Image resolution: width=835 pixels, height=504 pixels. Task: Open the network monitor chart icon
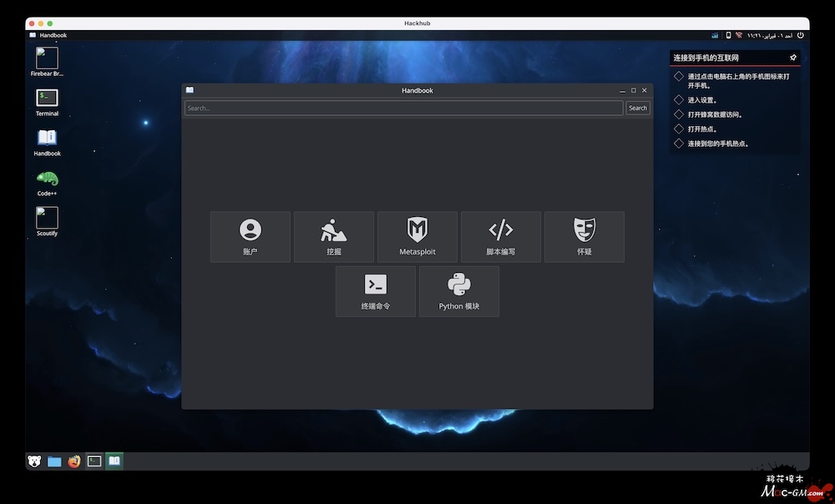pos(716,35)
